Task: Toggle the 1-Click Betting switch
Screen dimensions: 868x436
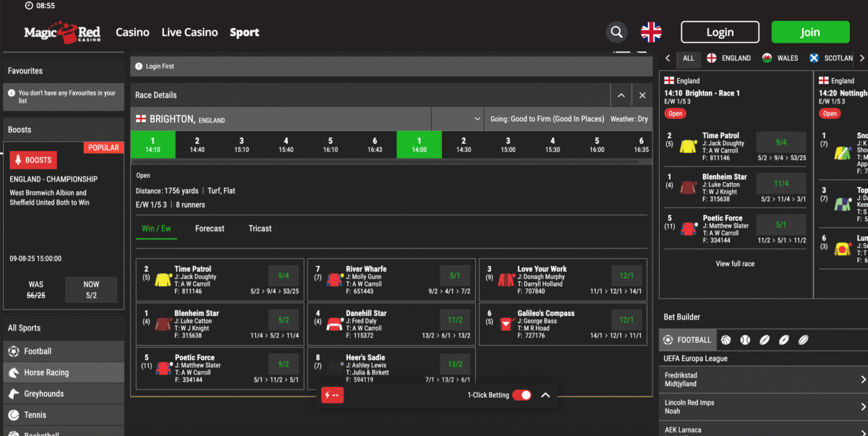Action: (522, 395)
